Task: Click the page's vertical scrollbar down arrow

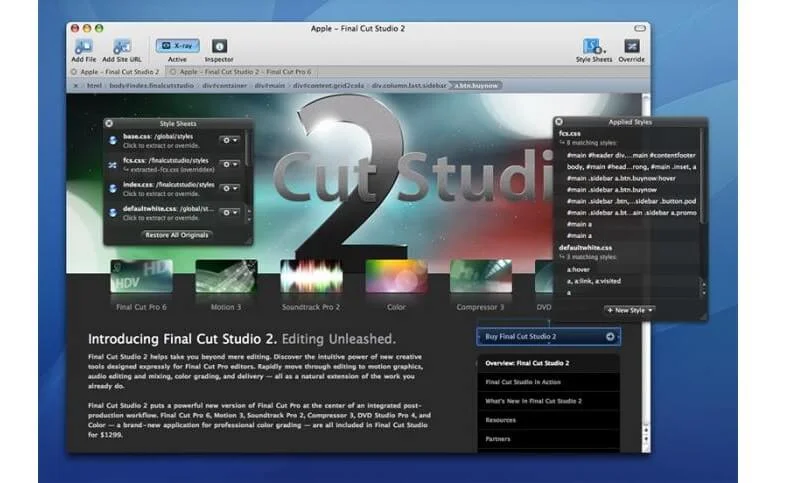Action: [646, 439]
